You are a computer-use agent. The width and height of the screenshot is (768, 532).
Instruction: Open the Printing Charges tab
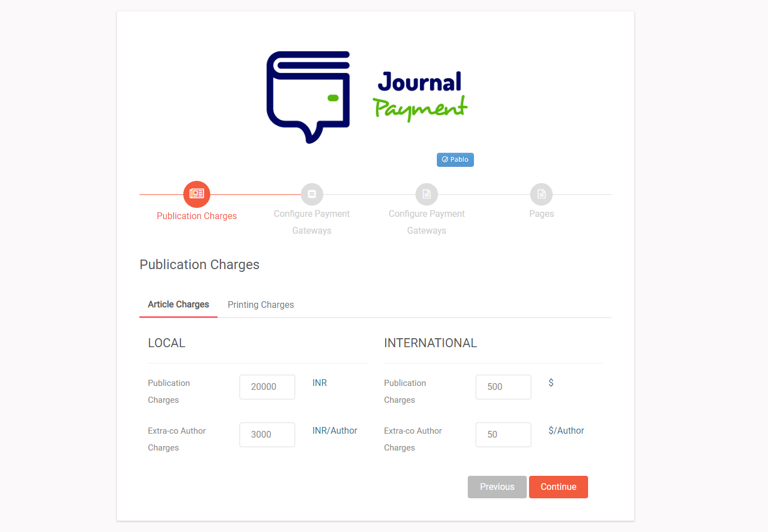click(x=261, y=304)
